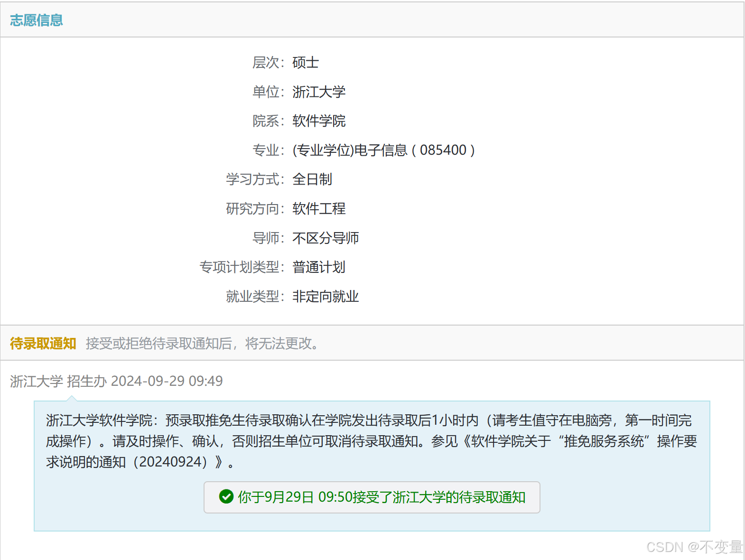
Task: Click the warning text 将无法更改
Action: tap(282, 343)
